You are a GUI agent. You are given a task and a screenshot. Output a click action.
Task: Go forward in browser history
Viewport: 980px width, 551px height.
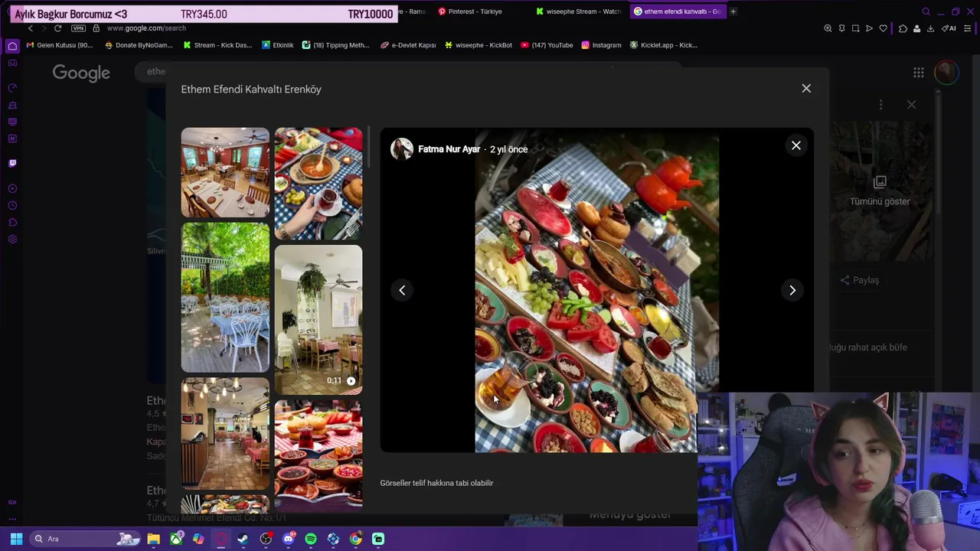point(44,28)
